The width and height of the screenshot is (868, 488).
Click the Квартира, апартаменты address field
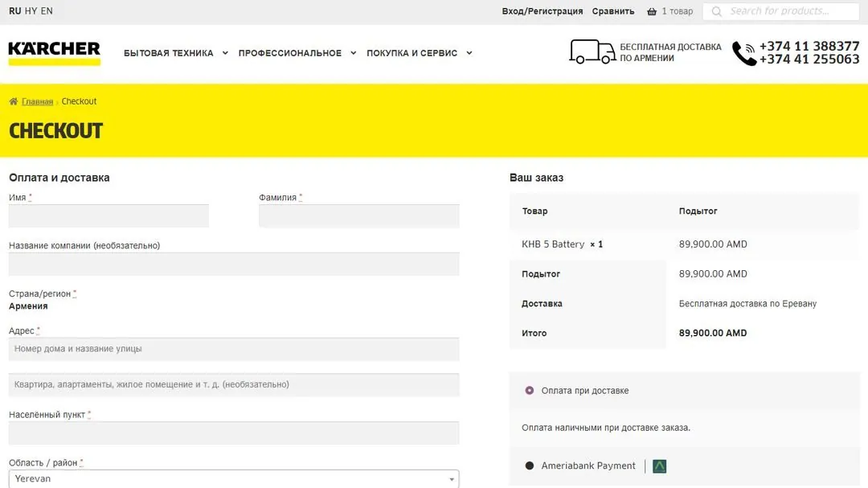[x=234, y=384]
